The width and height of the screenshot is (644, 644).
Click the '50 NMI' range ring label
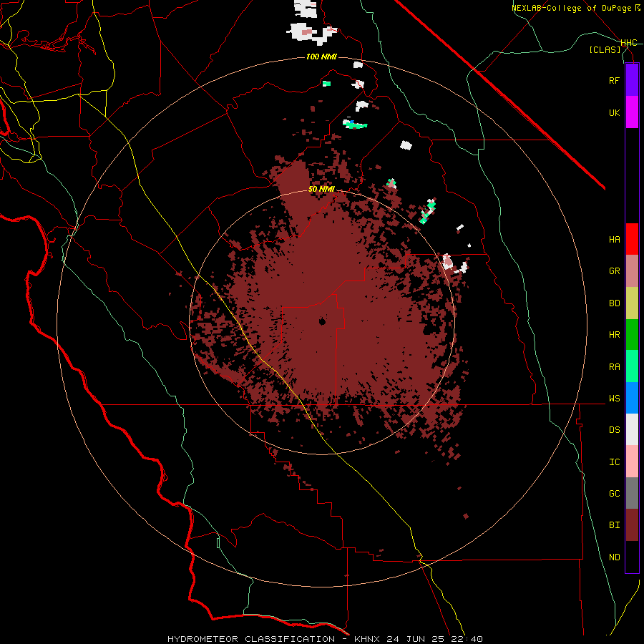[x=321, y=189]
